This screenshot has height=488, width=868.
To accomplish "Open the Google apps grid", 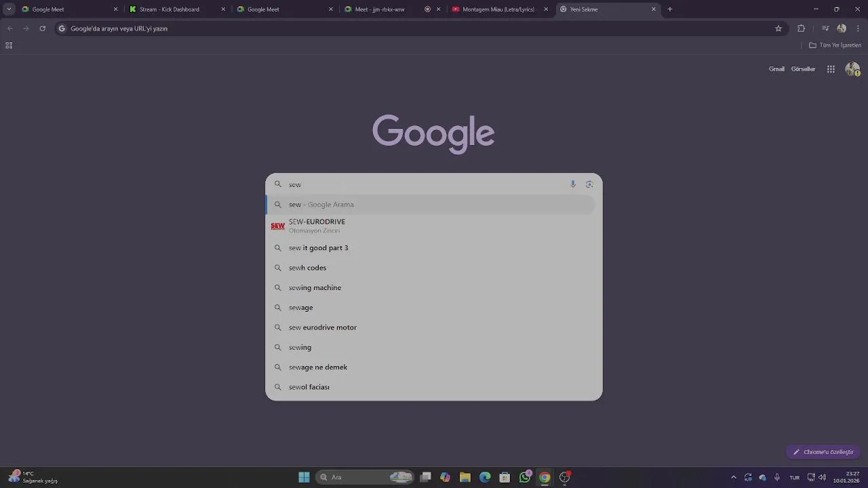I will pos(831,69).
